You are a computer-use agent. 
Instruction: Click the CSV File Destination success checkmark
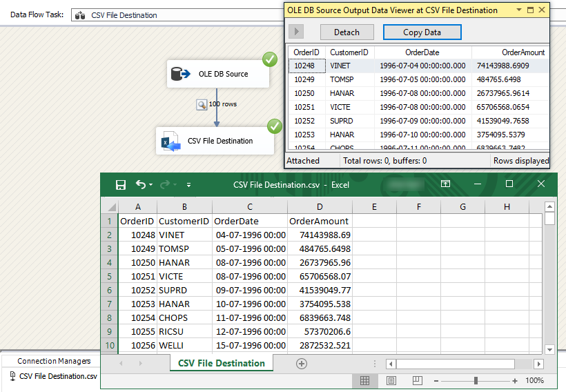tap(274, 126)
